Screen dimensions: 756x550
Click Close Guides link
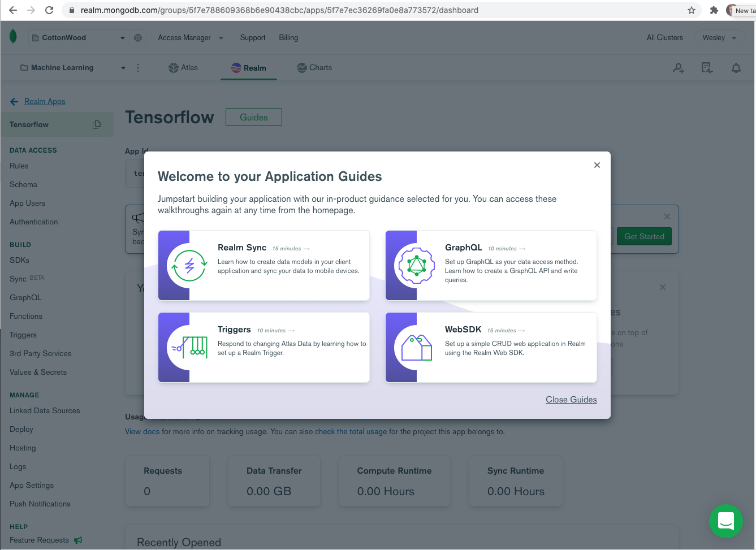(x=571, y=400)
